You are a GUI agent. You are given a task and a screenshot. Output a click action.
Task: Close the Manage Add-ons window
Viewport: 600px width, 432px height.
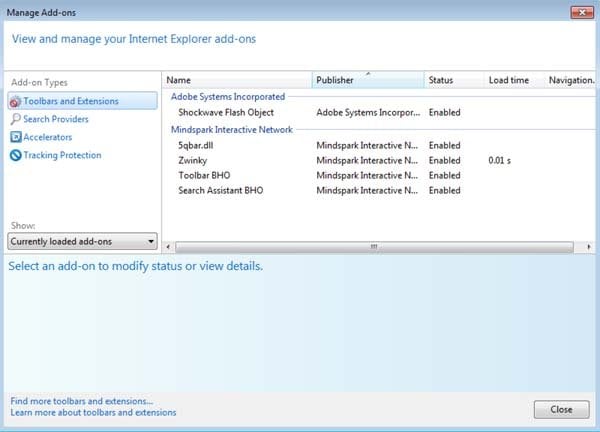coord(582,13)
